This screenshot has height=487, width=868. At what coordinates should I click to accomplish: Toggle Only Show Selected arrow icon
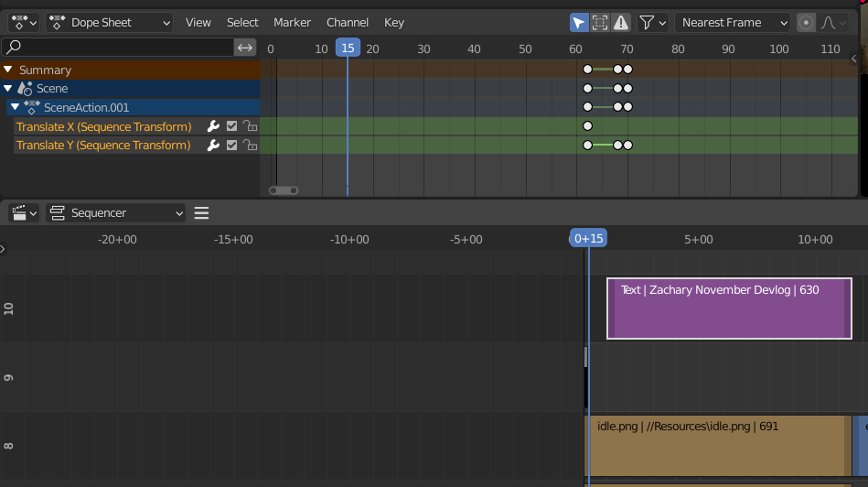pyautogui.click(x=579, y=23)
